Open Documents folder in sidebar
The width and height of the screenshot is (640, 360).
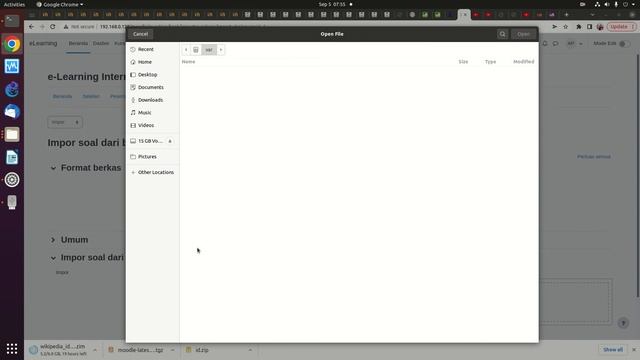[x=153, y=87]
